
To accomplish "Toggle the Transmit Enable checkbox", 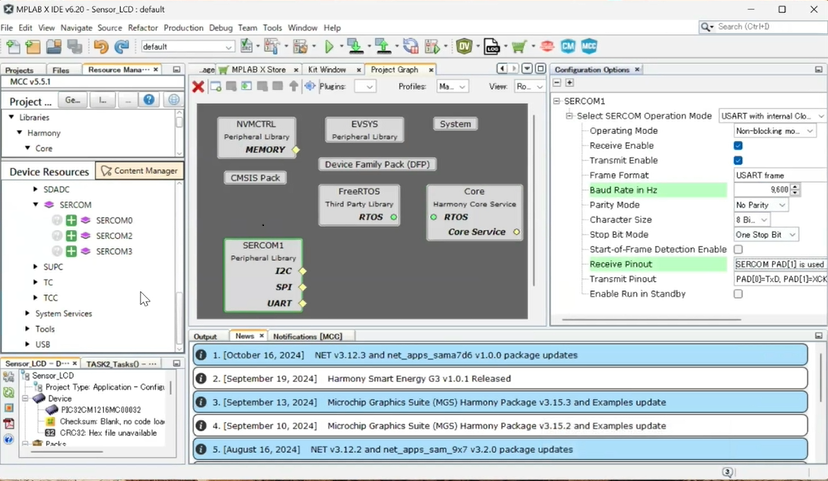I will 738,160.
